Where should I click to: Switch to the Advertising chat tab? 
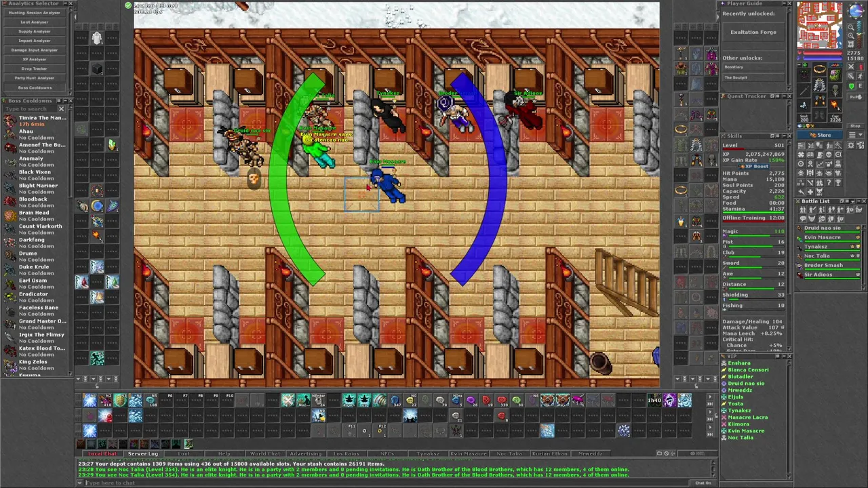click(306, 453)
